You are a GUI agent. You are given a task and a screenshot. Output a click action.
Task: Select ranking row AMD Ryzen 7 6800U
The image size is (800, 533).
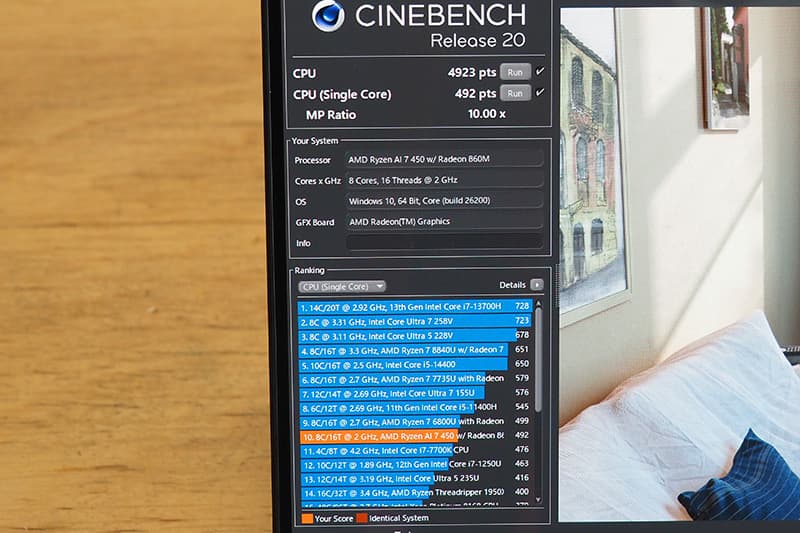coord(415,422)
